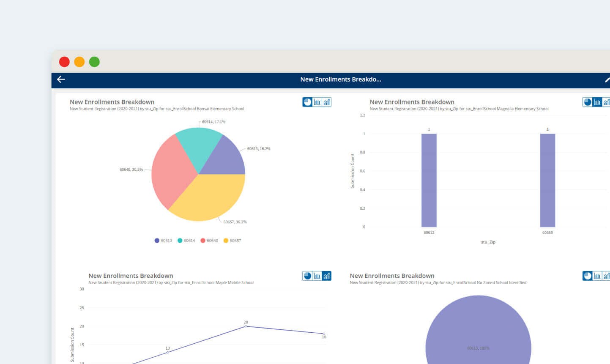The height and width of the screenshot is (364, 610).
Task: Switch Maple Middle School chart to bar view
Action: click(317, 275)
